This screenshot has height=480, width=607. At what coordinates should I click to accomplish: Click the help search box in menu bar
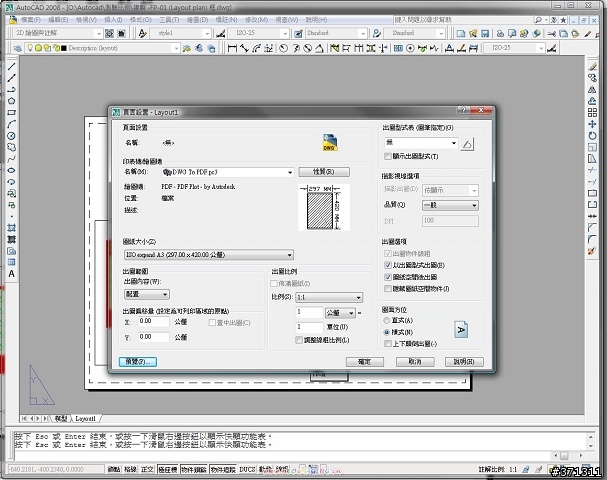(x=463, y=20)
